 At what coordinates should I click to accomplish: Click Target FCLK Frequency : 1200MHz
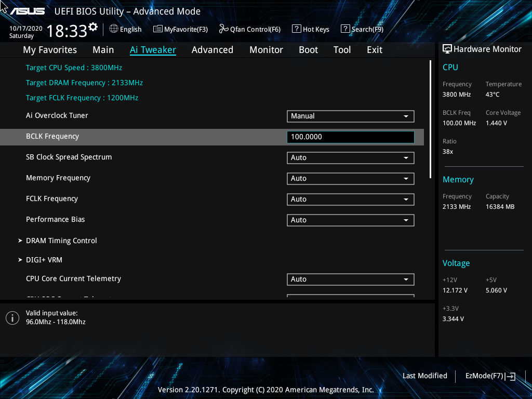pyautogui.click(x=82, y=98)
